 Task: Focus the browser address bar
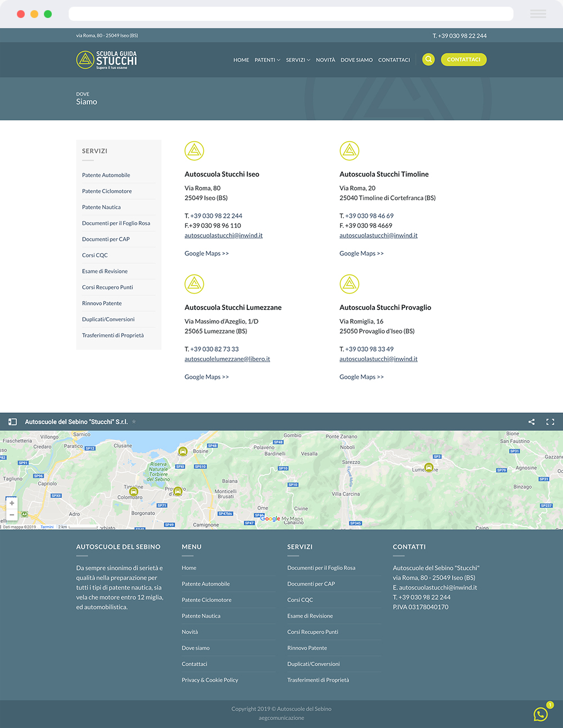coord(291,14)
